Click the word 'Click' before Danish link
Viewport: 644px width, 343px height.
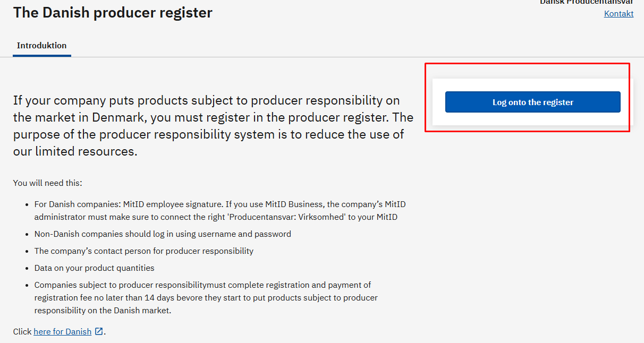[x=22, y=331]
